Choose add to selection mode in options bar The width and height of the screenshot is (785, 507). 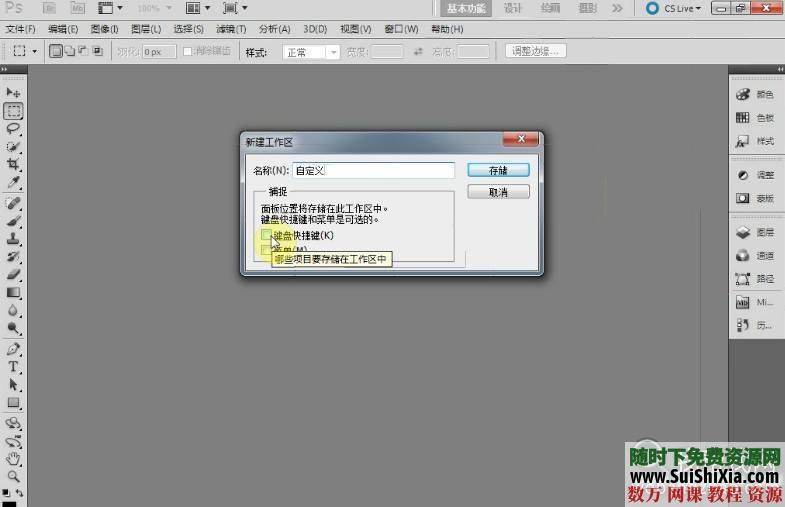[70, 51]
